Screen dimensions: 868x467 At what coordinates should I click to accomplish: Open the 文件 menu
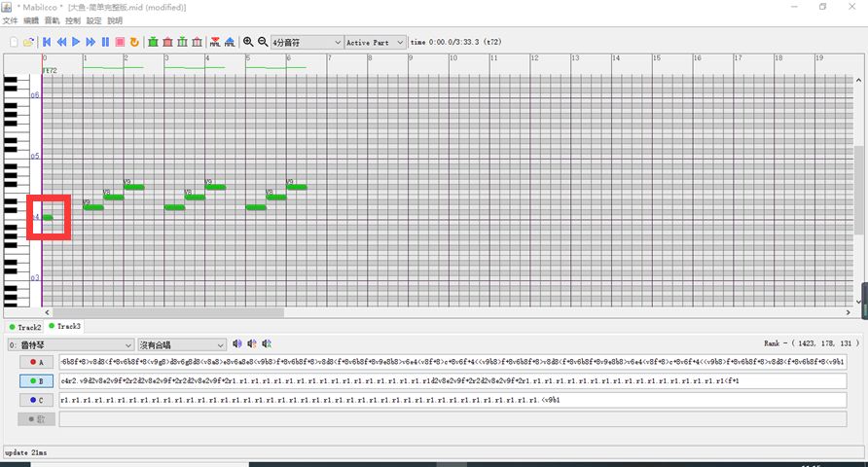point(10,20)
